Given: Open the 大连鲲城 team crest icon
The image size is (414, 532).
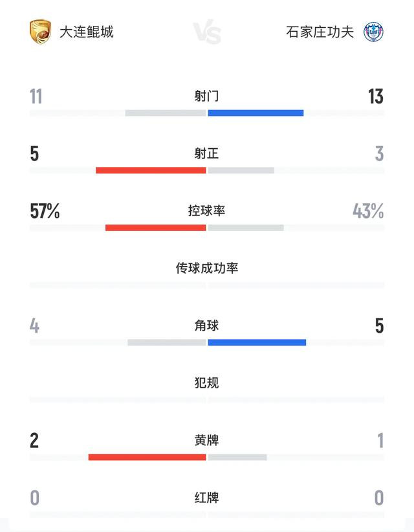Looking at the screenshot, I should (x=40, y=32).
